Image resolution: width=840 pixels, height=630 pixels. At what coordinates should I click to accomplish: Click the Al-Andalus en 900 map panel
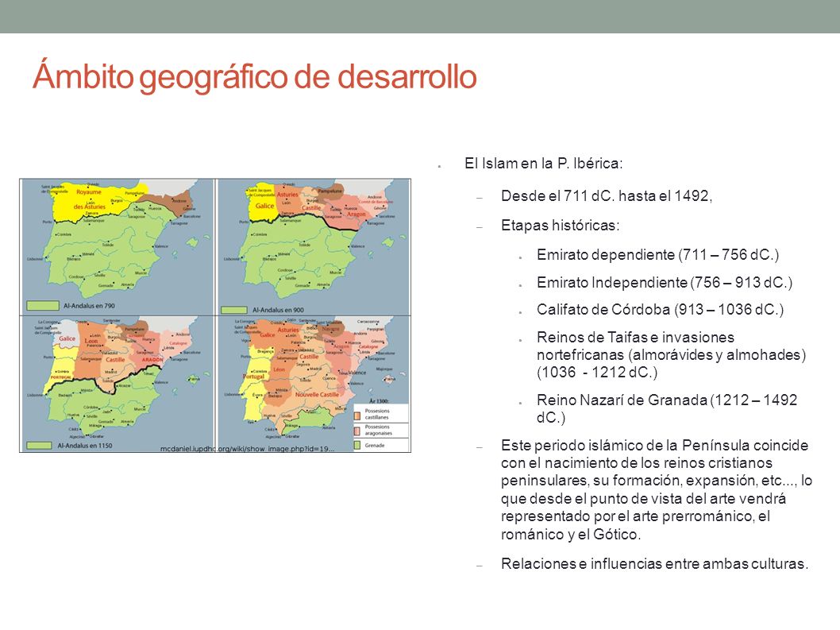314,246
